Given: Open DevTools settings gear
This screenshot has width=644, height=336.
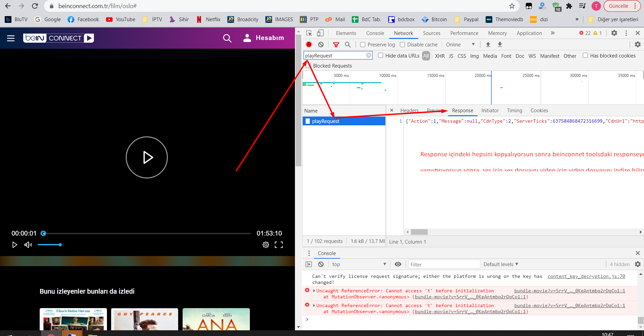Looking at the screenshot, I should 614,33.
